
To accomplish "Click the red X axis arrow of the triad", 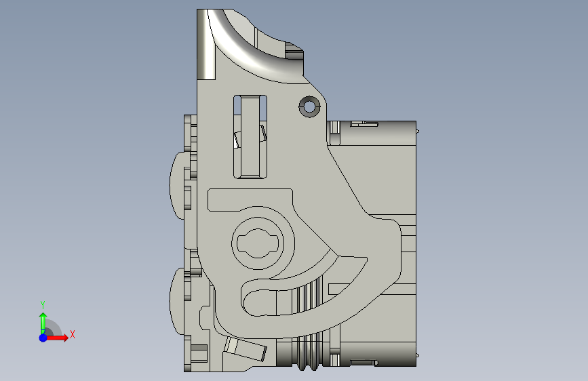I will point(57,338).
